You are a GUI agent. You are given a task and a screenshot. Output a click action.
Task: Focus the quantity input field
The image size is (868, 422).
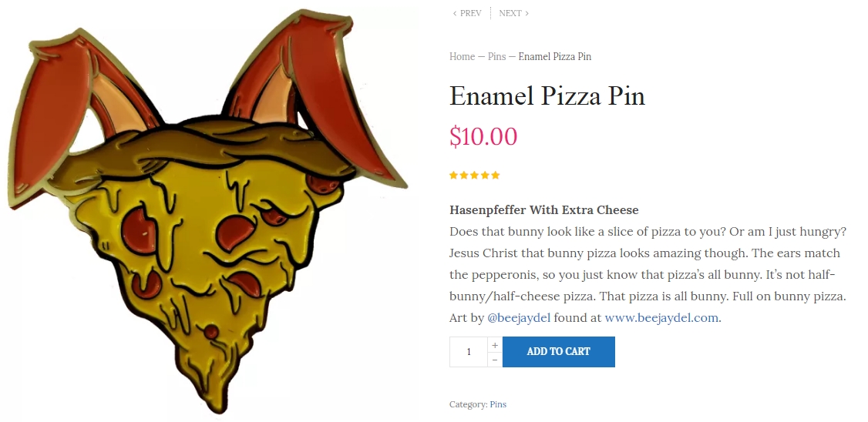coord(469,352)
